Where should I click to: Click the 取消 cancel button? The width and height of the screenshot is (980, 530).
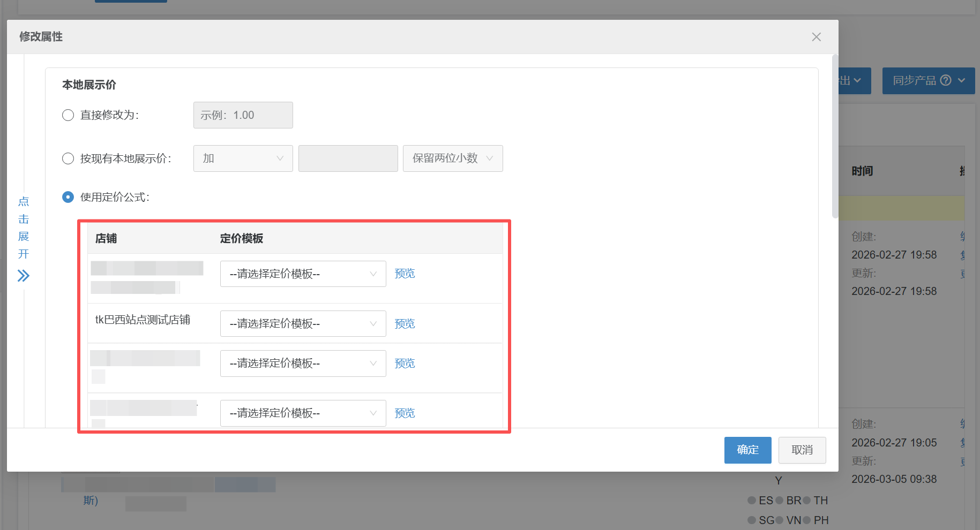tap(802, 450)
